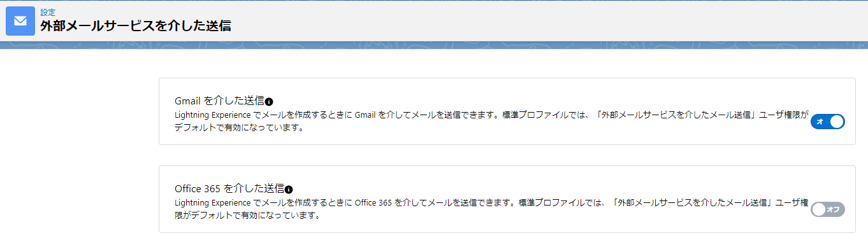Screen dimensions: 868x238
Task: Enable the Office 365 を介した送信 toggle
Action: click(x=827, y=209)
